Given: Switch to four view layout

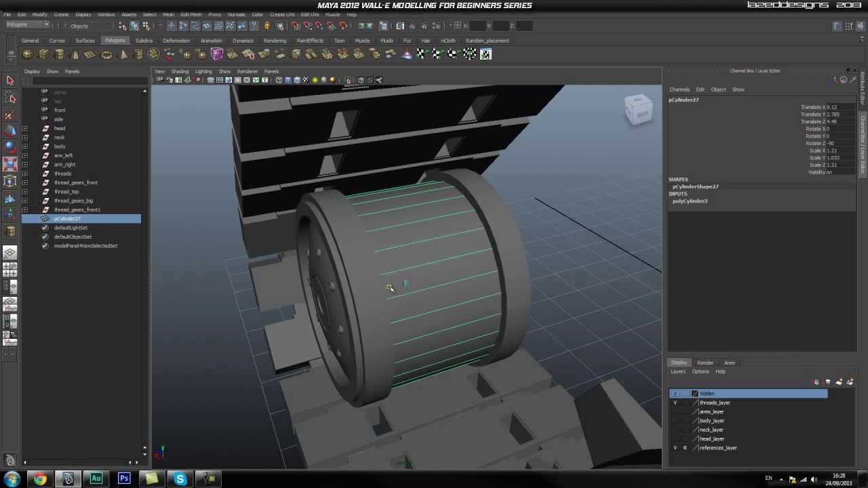Looking at the screenshot, I should point(9,269).
